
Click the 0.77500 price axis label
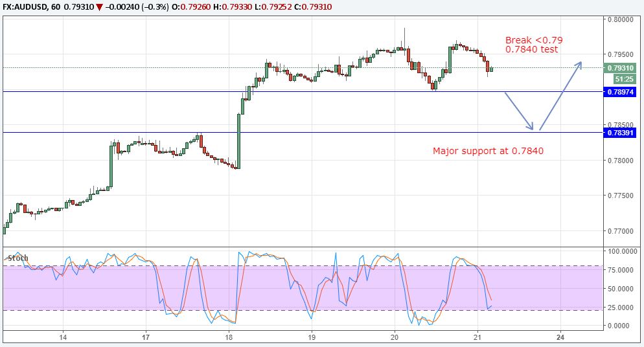click(621, 196)
